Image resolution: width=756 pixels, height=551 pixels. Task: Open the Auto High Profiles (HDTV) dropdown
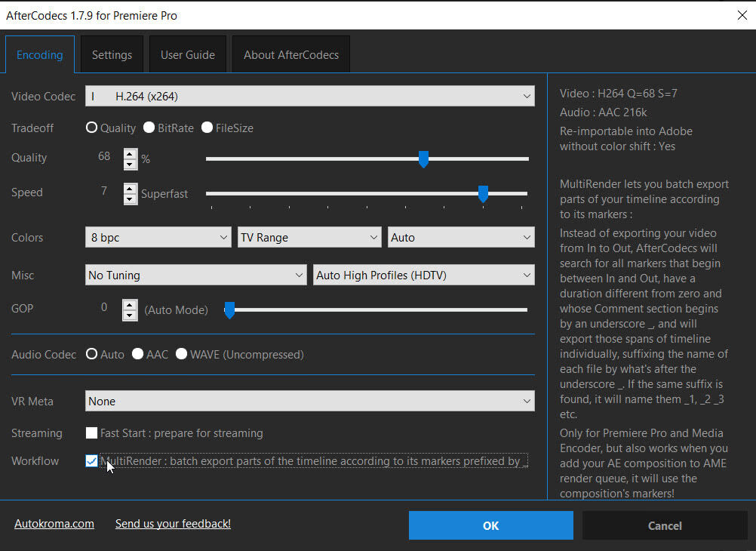click(x=423, y=275)
